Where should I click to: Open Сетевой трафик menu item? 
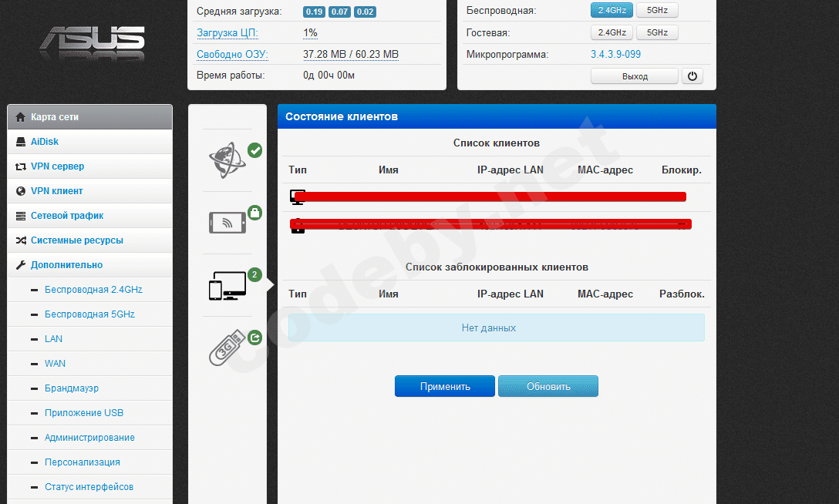pos(66,216)
